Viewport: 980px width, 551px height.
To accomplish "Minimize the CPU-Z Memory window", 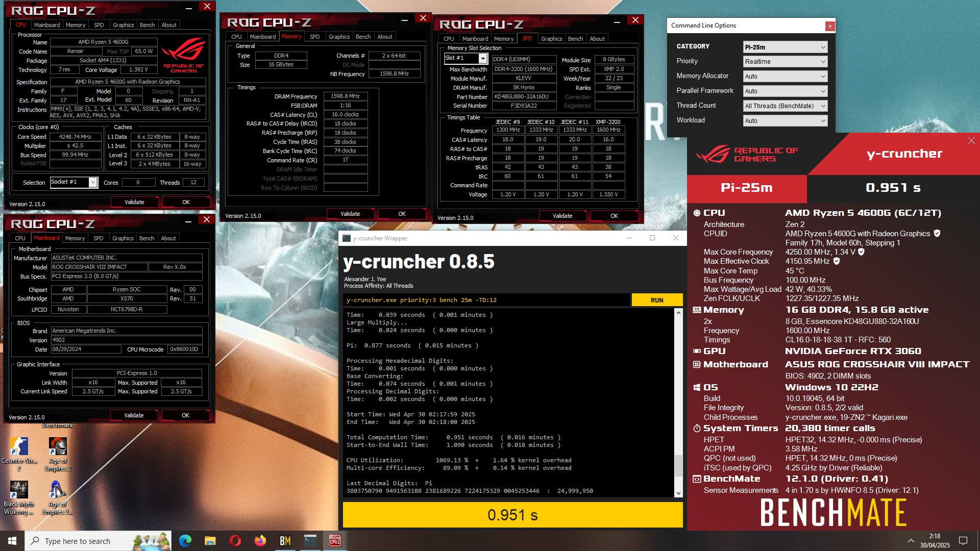I will (404, 20).
